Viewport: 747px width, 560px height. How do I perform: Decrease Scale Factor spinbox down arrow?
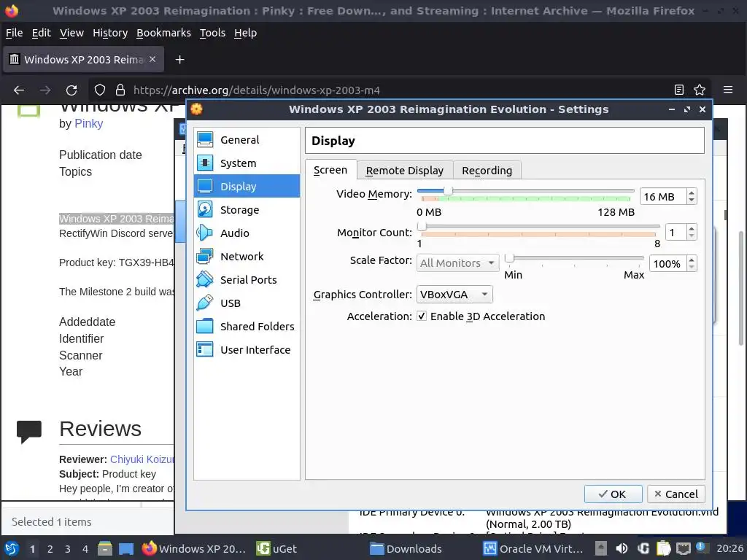pos(692,268)
